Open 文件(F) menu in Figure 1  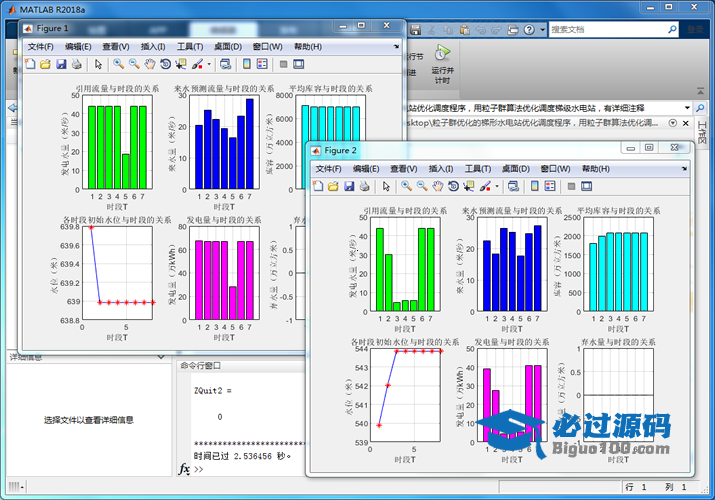[x=42, y=47]
